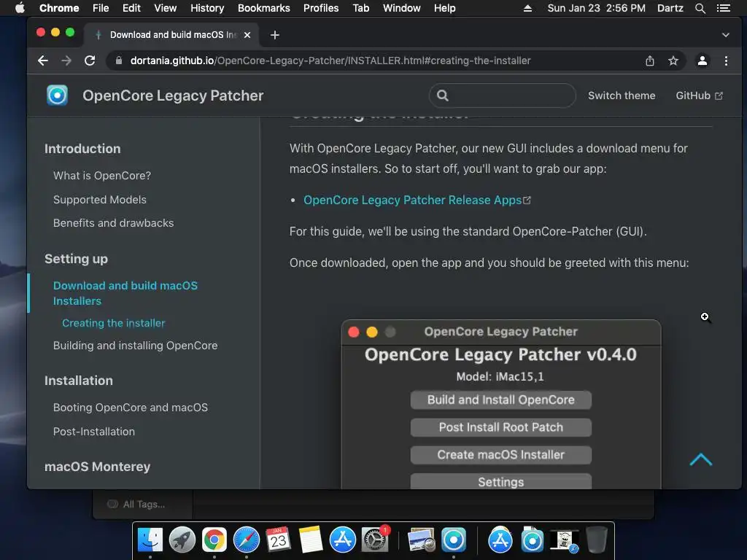Close the Download and build macOS tab
The height and width of the screenshot is (560, 747).
[x=247, y=35]
